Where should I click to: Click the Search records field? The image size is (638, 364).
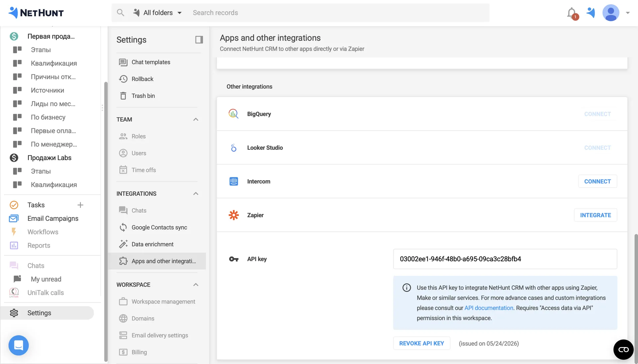(x=339, y=13)
